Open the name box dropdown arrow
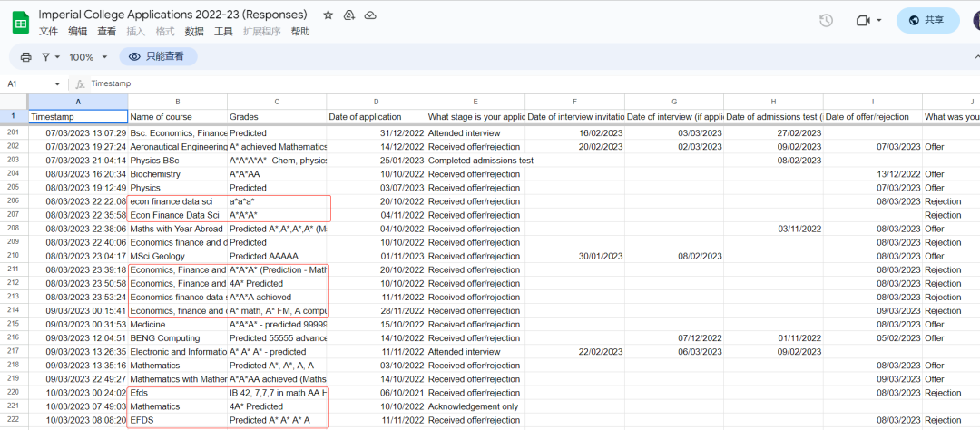Image resolution: width=980 pixels, height=430 pixels. [57, 83]
